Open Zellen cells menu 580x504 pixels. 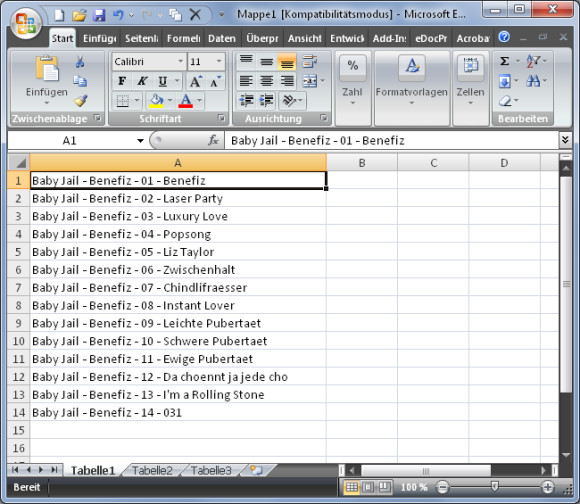470,88
